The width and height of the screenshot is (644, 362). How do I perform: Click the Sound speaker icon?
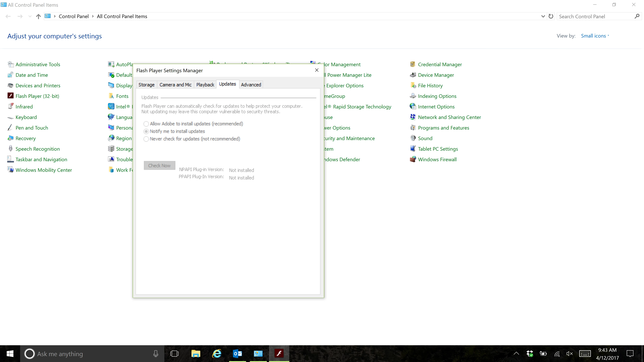click(x=413, y=138)
